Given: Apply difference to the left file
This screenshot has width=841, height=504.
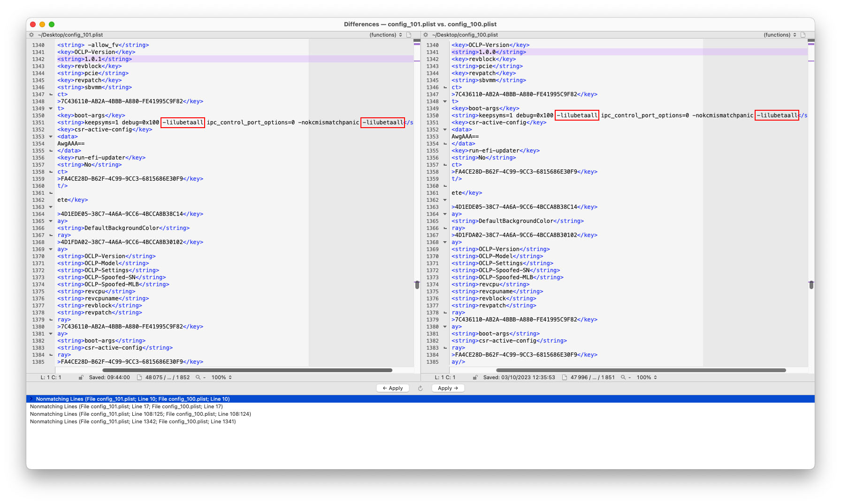Looking at the screenshot, I should [x=393, y=388].
